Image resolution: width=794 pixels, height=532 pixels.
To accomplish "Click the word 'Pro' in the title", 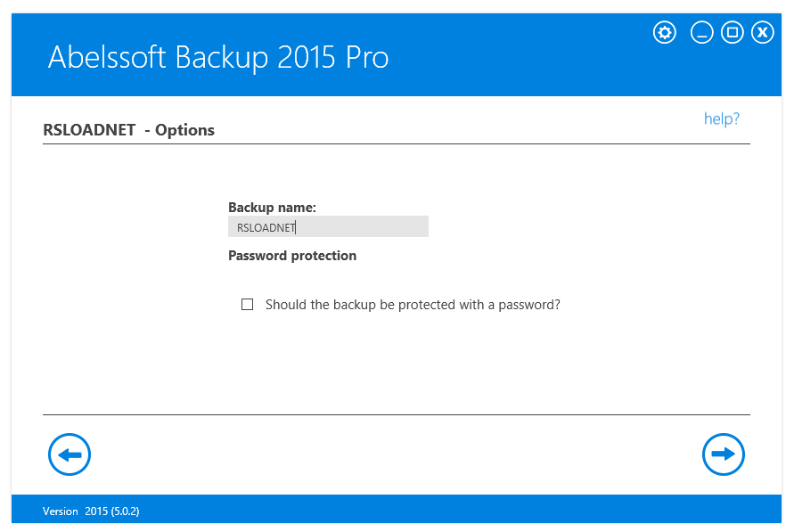I will (366, 58).
